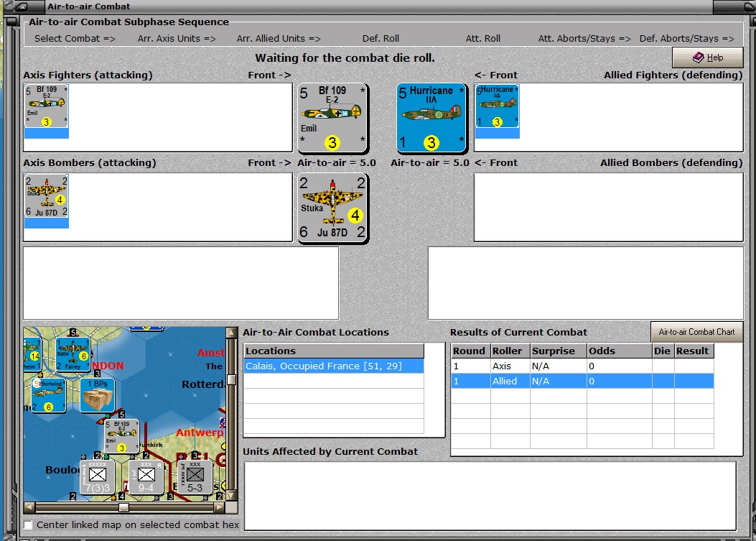Click the map horizontal scrollbar right arrow
This screenshot has width=756, height=541.
[x=220, y=507]
